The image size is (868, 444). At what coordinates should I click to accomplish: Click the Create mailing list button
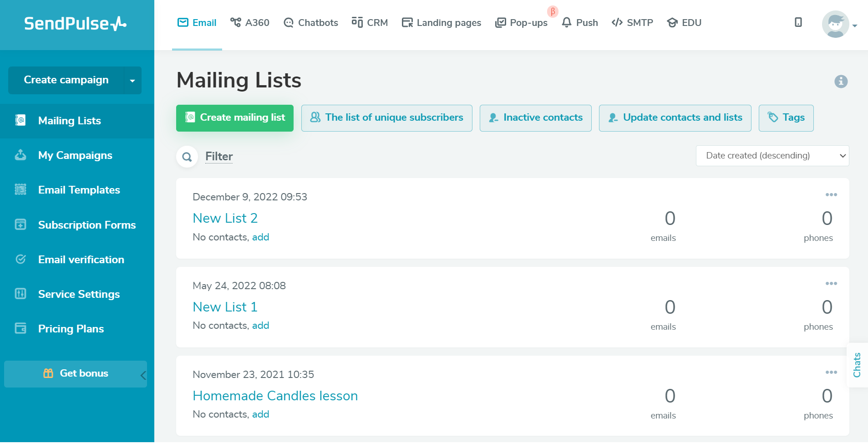click(234, 117)
